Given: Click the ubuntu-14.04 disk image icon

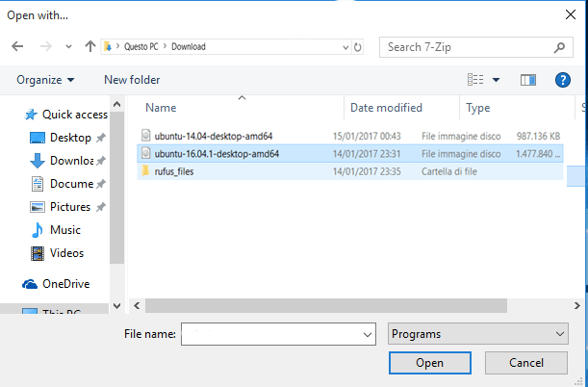Looking at the screenshot, I should click(x=145, y=136).
